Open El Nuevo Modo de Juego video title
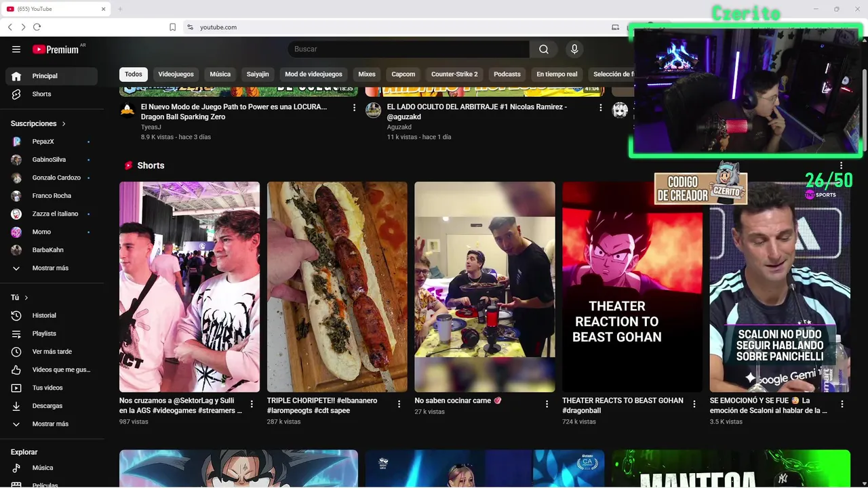 (x=234, y=112)
